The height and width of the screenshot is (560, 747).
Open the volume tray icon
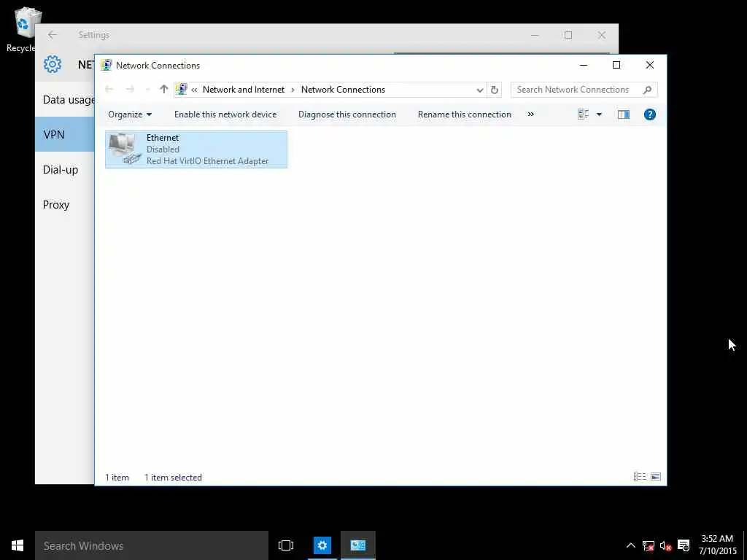click(x=665, y=545)
